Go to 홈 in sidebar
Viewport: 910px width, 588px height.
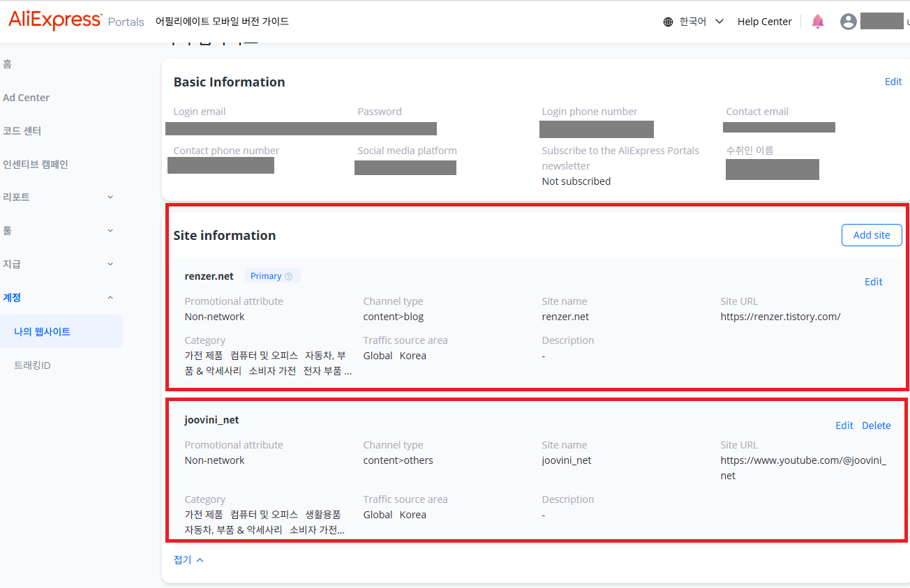click(x=7, y=64)
